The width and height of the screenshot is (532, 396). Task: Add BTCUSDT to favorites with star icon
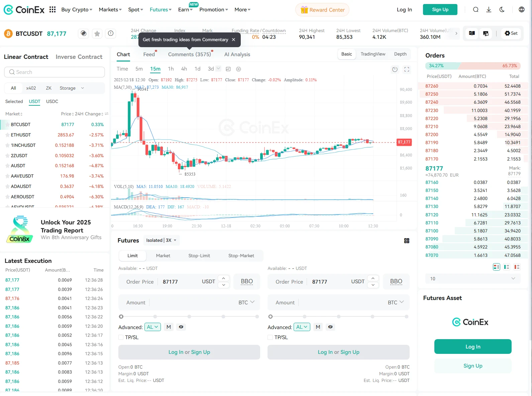click(97, 33)
